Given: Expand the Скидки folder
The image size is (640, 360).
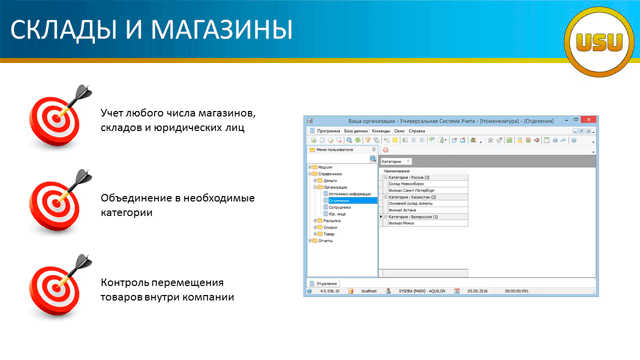Looking at the screenshot, I should tap(315, 227).
